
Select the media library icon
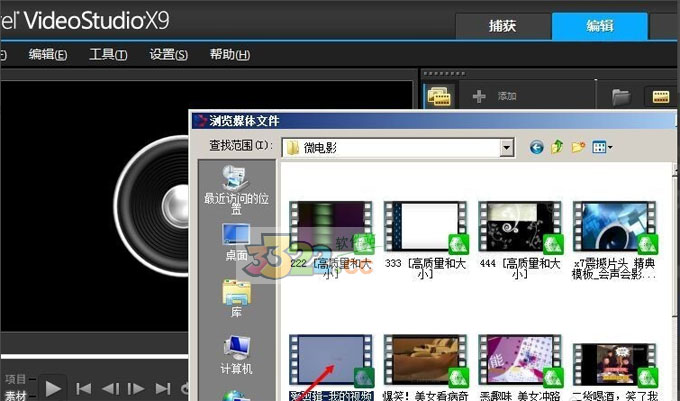click(x=439, y=96)
